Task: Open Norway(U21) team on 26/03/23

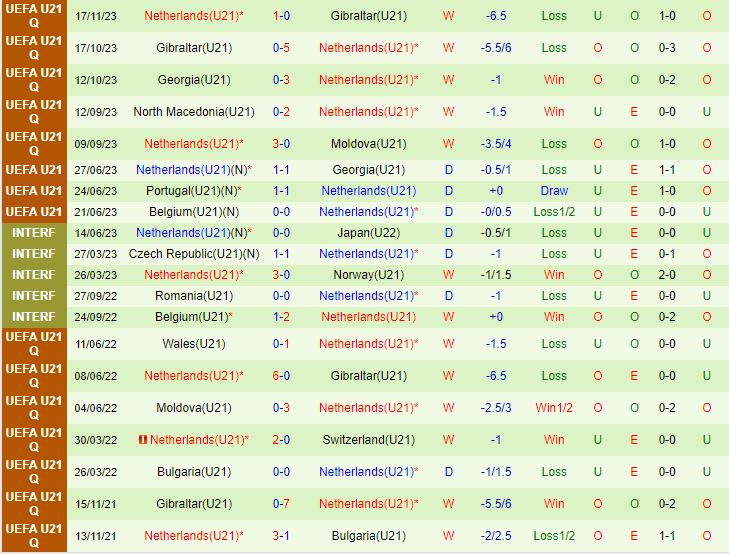Action: click(369, 275)
